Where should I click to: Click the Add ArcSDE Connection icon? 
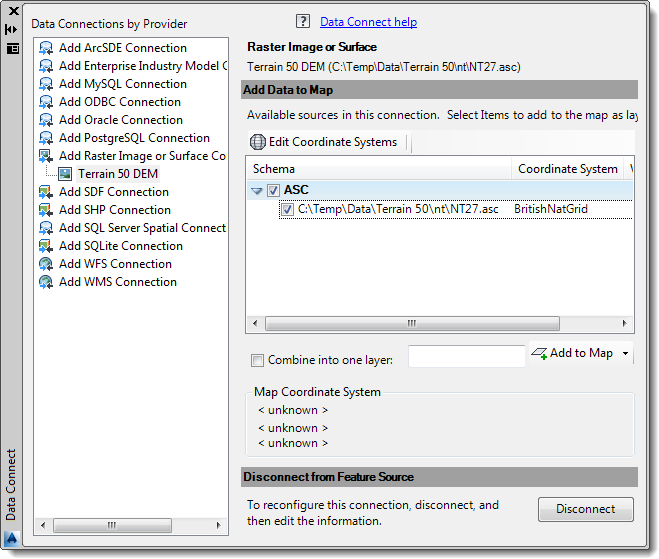click(46, 48)
